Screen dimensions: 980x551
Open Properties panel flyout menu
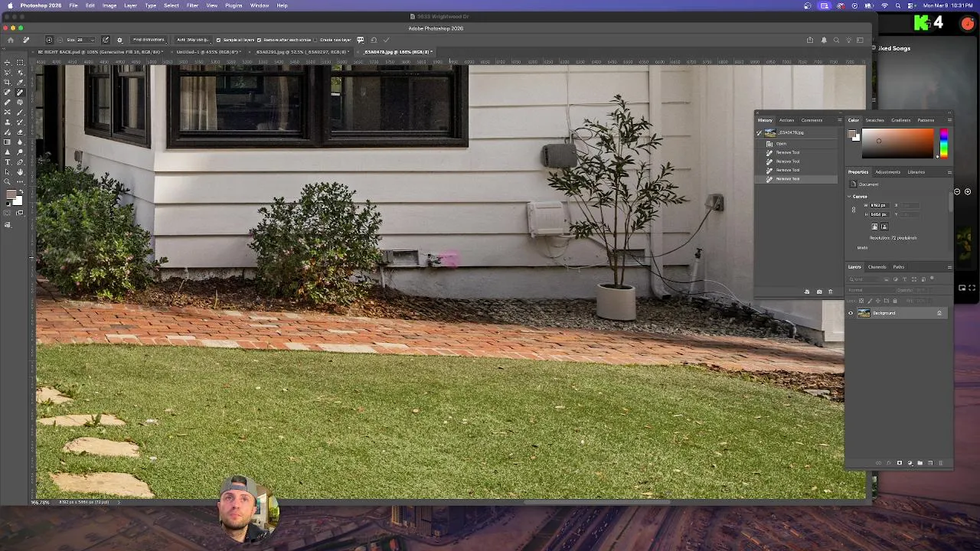[949, 172]
